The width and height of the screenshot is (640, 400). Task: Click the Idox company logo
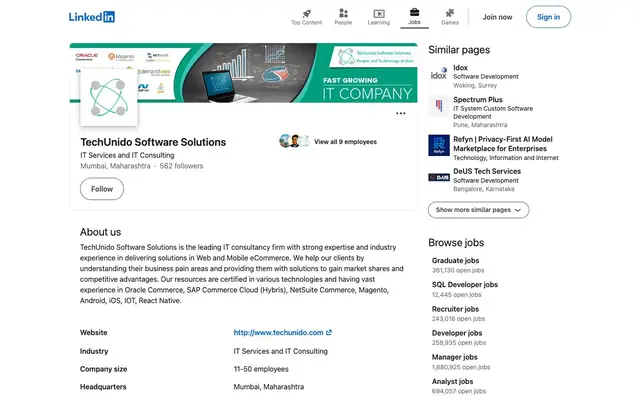[x=439, y=75]
